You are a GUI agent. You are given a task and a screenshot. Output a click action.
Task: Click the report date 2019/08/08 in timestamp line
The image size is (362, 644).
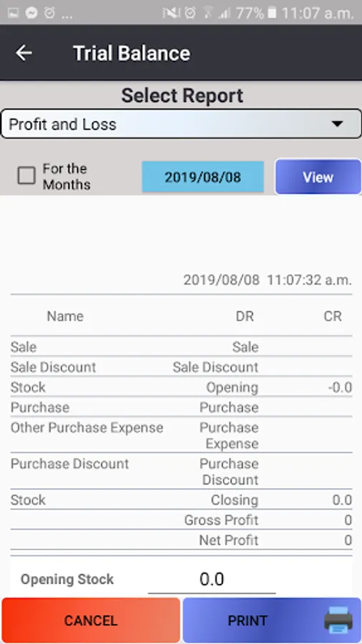[221, 280]
